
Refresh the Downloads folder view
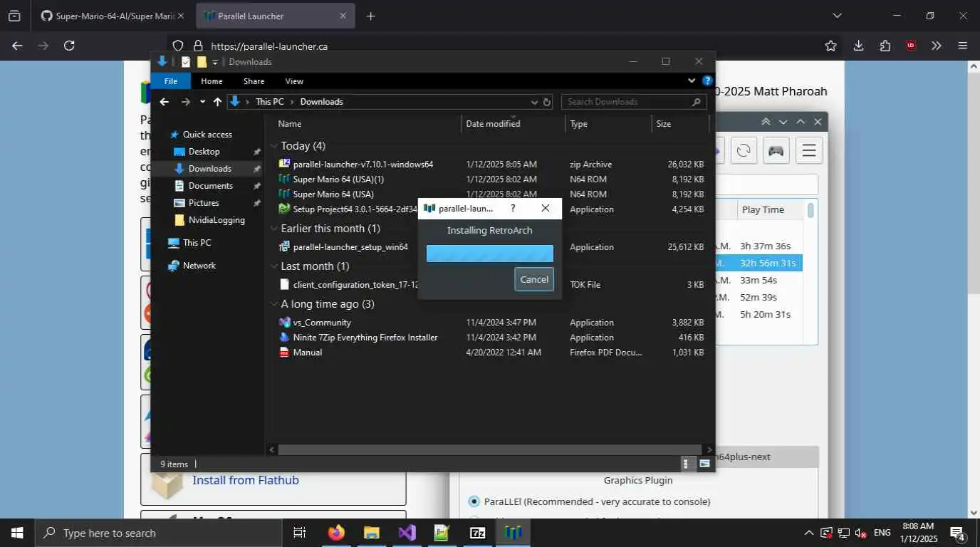point(547,102)
